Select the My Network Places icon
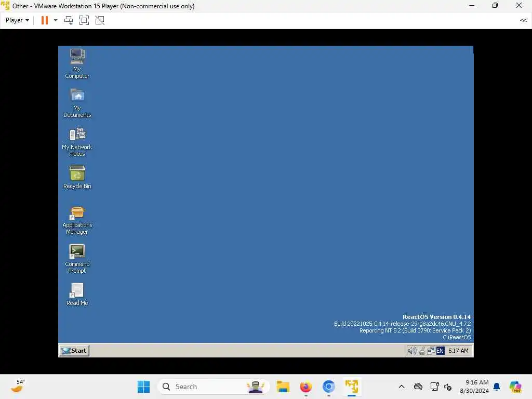The width and height of the screenshot is (532, 399). [x=77, y=142]
